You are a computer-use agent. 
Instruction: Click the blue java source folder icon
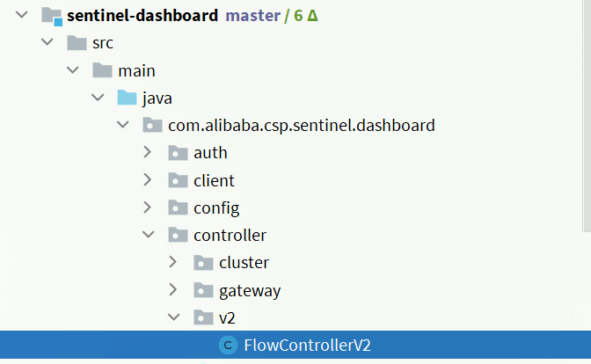coord(128,98)
